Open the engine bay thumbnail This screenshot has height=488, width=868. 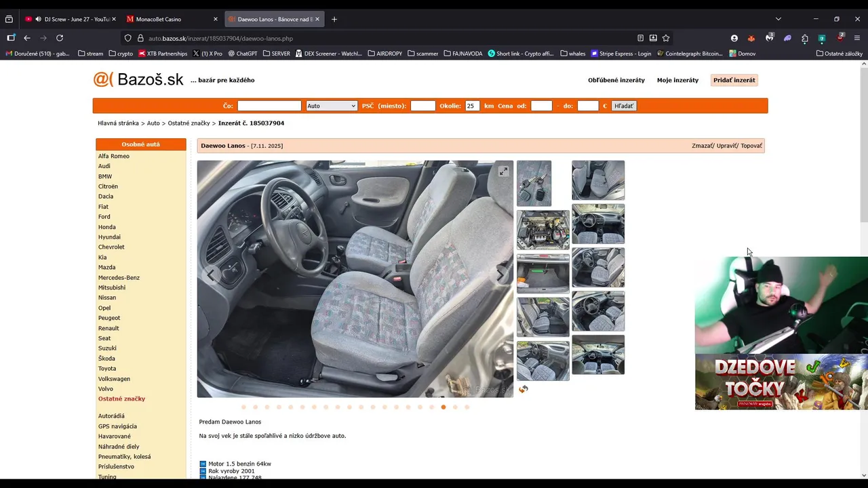coord(543,230)
